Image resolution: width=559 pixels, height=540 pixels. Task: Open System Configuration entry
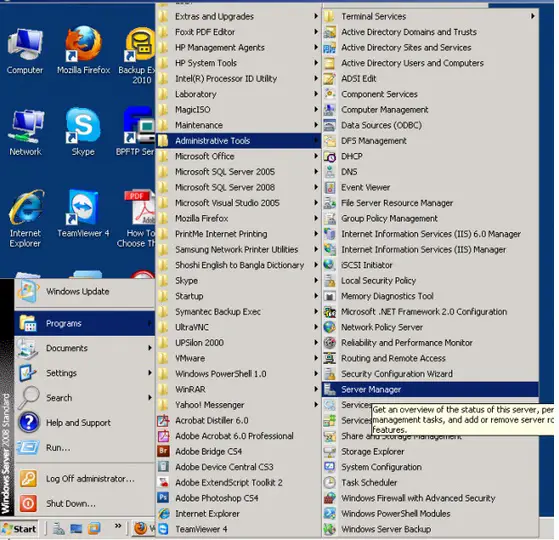(x=430, y=467)
